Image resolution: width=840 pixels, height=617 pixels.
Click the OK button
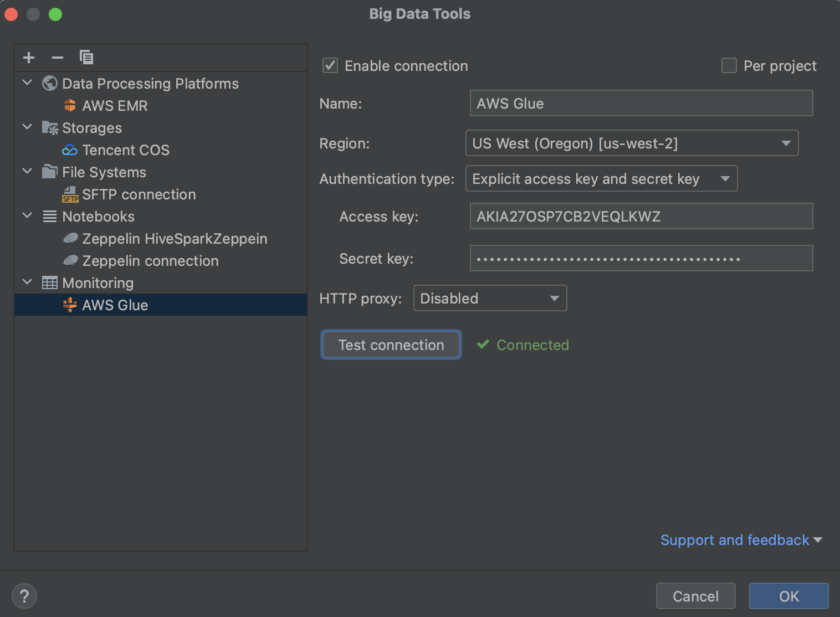point(788,596)
